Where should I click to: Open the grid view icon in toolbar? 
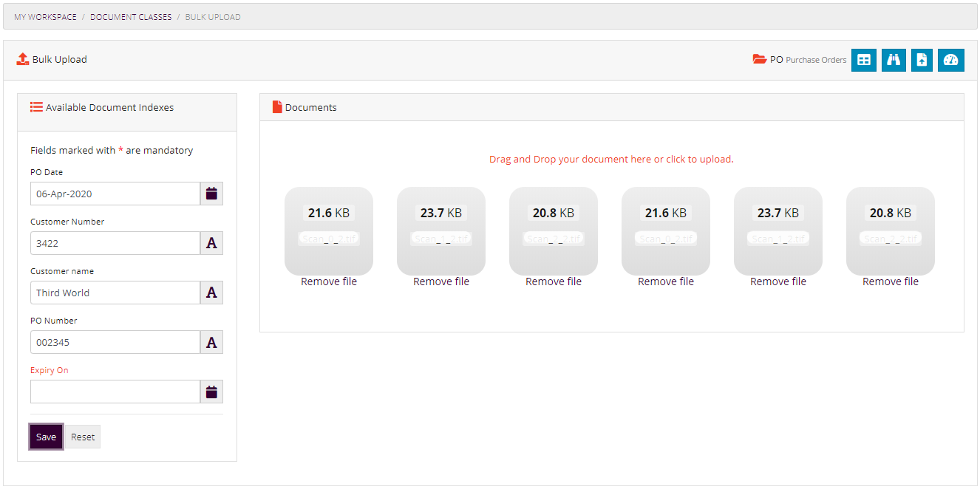[x=863, y=60]
